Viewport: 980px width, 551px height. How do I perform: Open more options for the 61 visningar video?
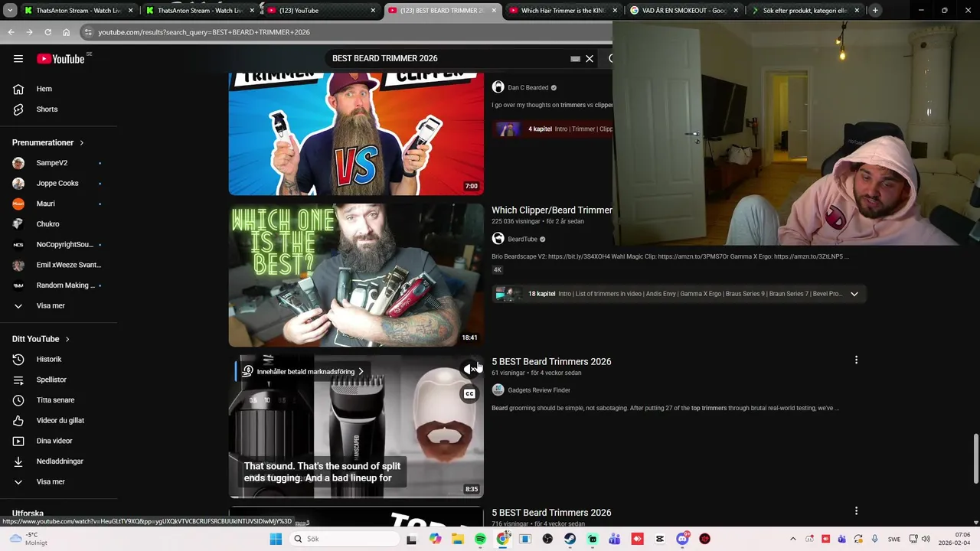click(x=856, y=360)
